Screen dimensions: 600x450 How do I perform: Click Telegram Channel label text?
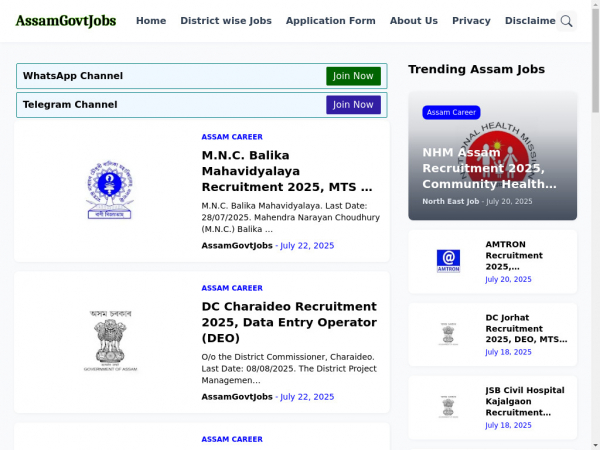pyautogui.click(x=70, y=104)
